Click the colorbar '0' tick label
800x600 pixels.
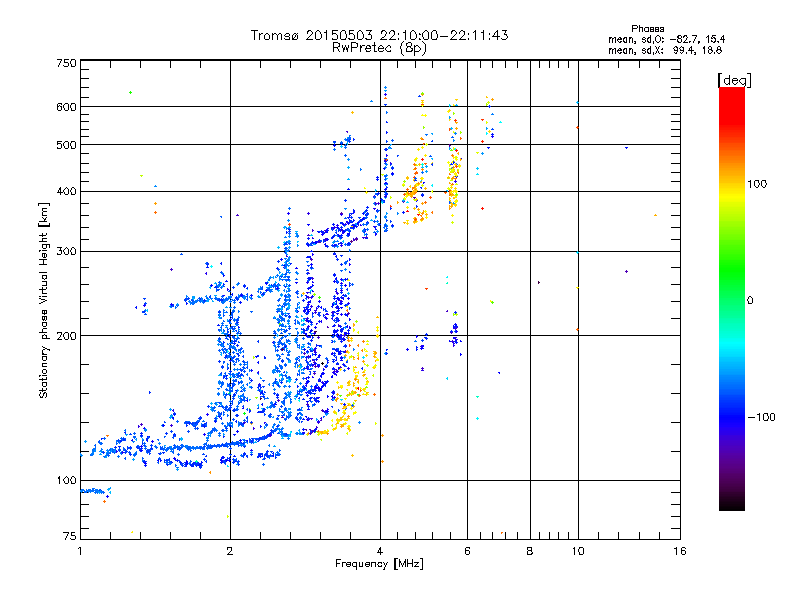[x=750, y=300]
